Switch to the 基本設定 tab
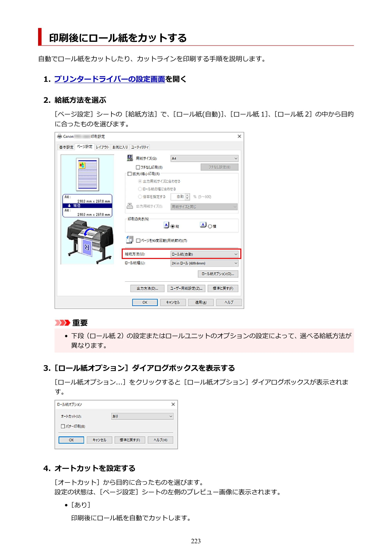 pos(66,147)
